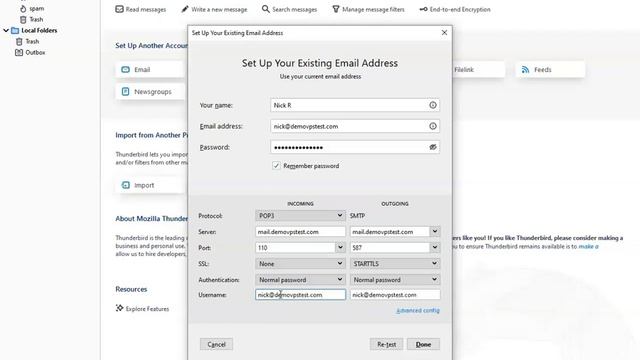Click info icon in Email address field

tap(433, 127)
